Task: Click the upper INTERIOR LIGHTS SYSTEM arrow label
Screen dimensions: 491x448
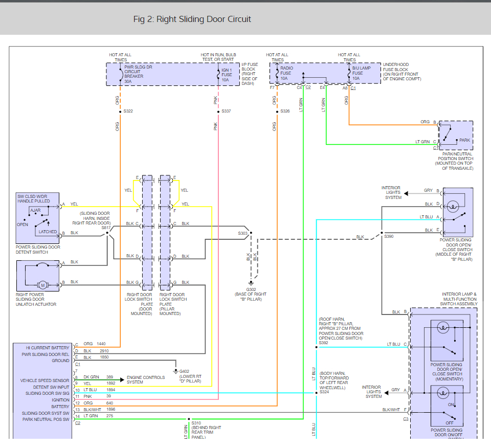Action: point(391,192)
